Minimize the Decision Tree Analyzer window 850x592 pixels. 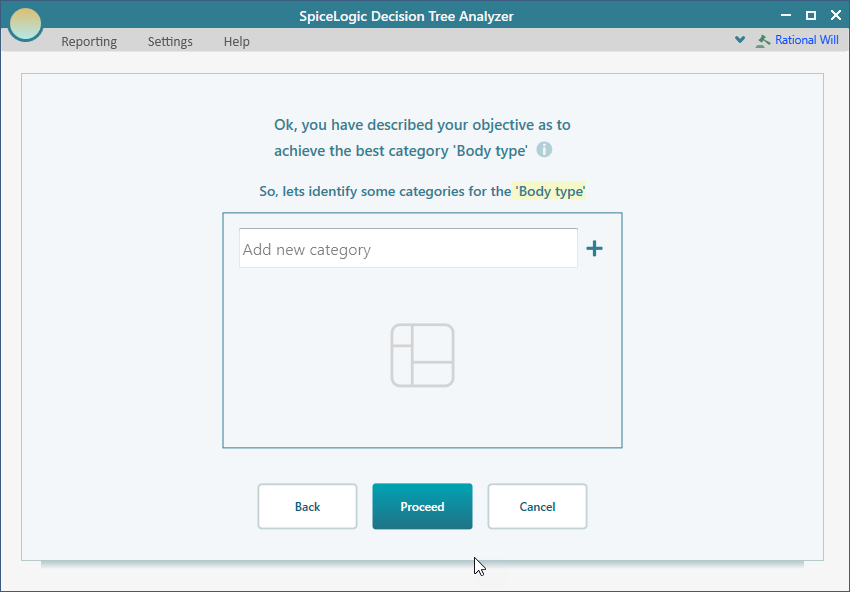(785, 14)
